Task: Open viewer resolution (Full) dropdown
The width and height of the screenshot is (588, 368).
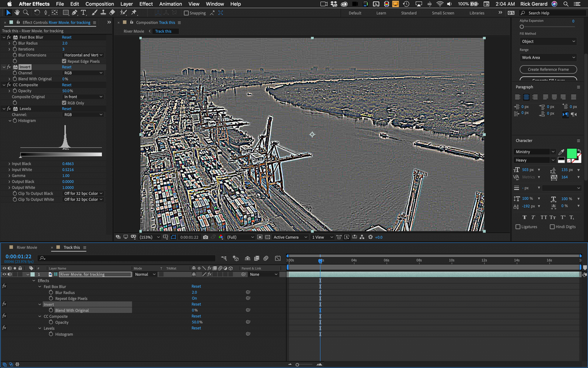Action: [x=240, y=237]
